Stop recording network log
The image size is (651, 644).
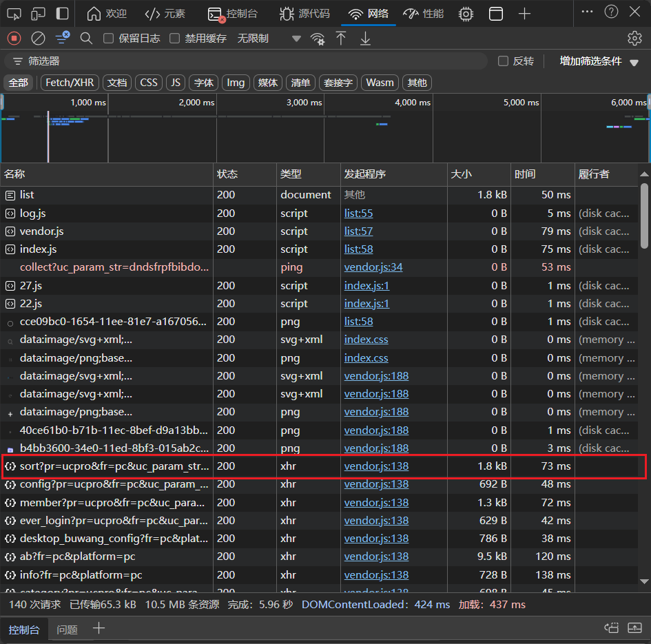coord(14,39)
